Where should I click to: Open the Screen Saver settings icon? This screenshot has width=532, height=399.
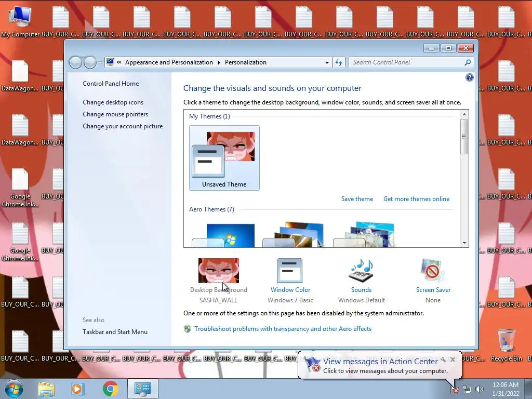click(x=432, y=270)
